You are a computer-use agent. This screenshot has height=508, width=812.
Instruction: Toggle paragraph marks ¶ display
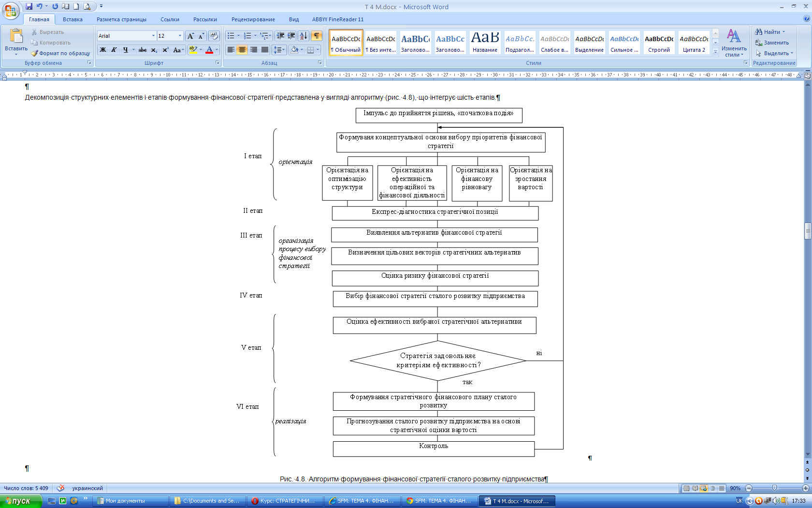tap(317, 36)
